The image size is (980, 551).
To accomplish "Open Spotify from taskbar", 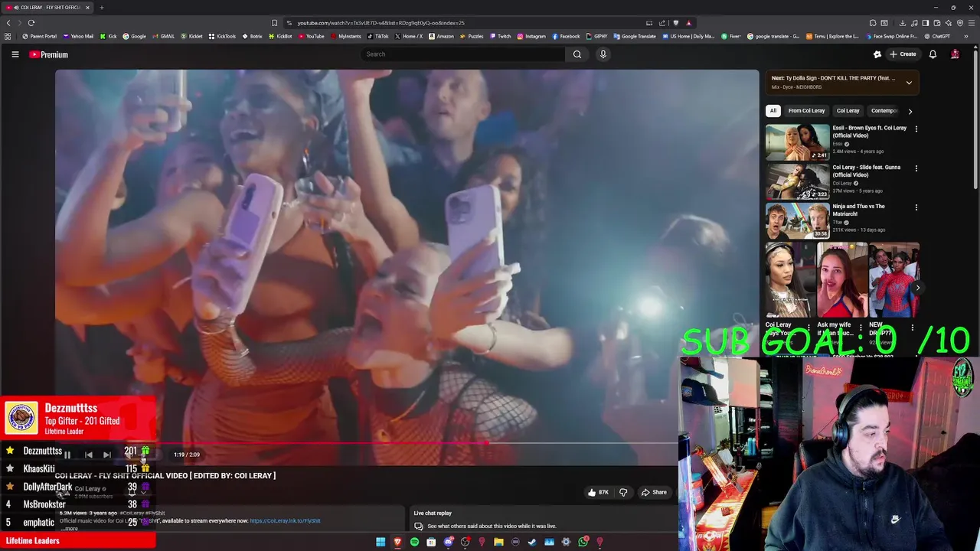I will point(414,542).
